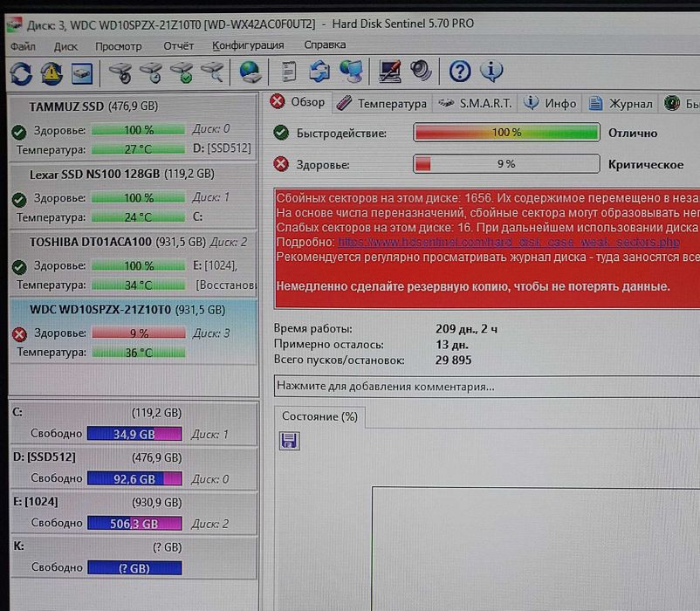Click the Быстродействие 100 % gradient bar
Viewport: 700px width, 611px height.
click(x=506, y=133)
